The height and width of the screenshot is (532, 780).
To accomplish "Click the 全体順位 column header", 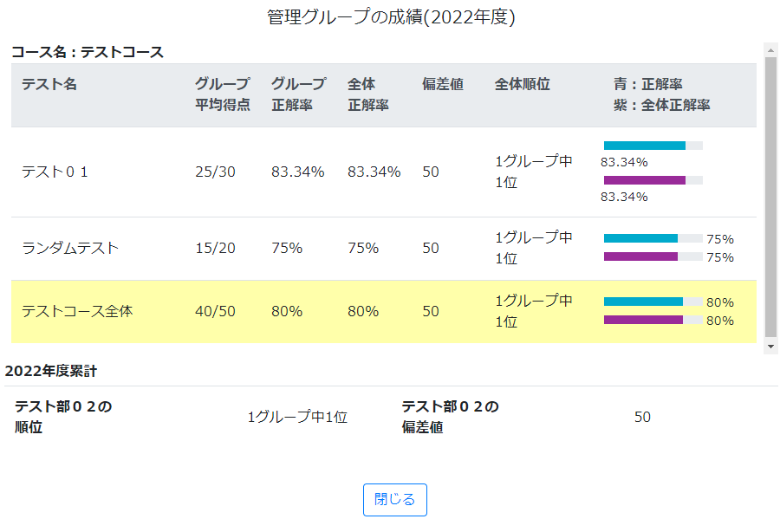I will pos(523,85).
